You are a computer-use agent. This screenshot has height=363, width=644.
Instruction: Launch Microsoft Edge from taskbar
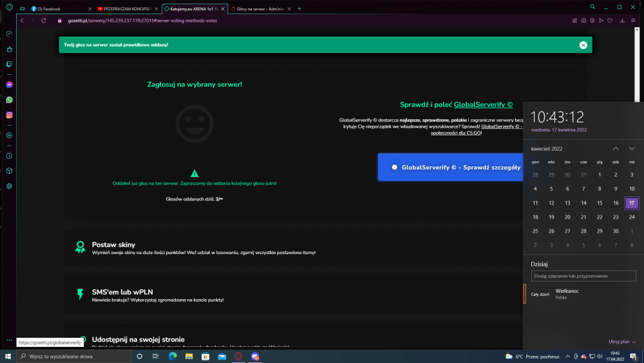click(x=173, y=357)
